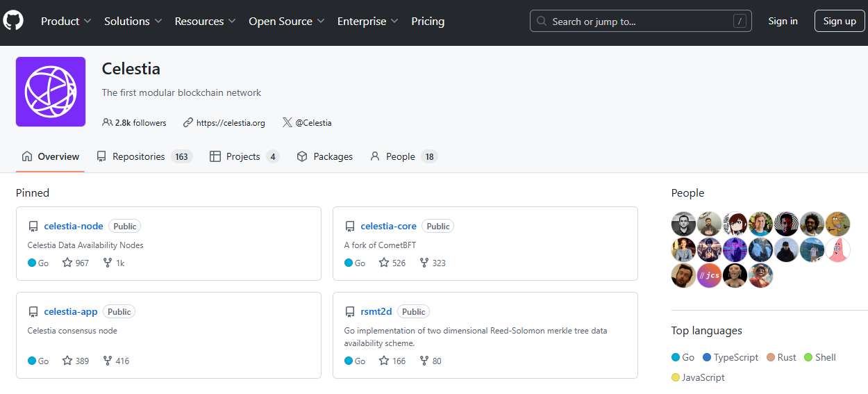Click the fork icon on celestia-core card

pyautogui.click(x=424, y=263)
